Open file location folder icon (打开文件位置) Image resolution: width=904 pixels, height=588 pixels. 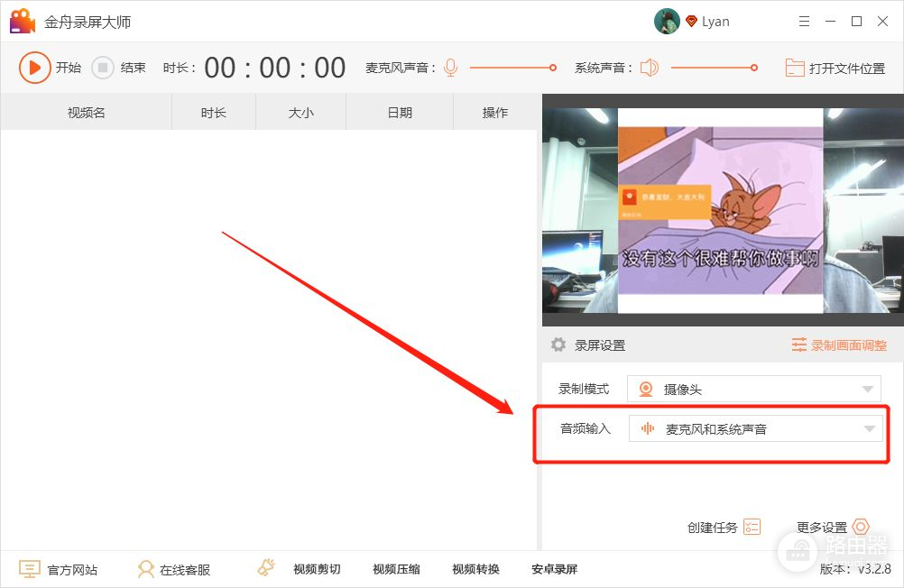click(x=794, y=68)
